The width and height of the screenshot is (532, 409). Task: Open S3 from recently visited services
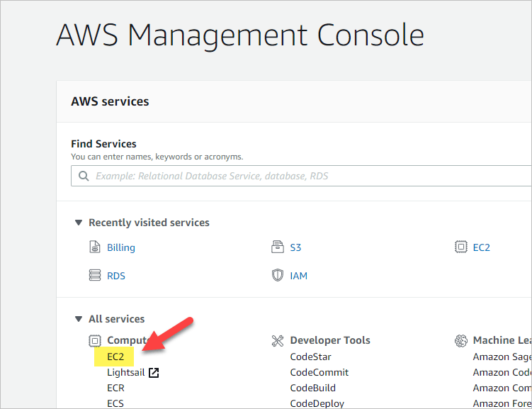295,247
